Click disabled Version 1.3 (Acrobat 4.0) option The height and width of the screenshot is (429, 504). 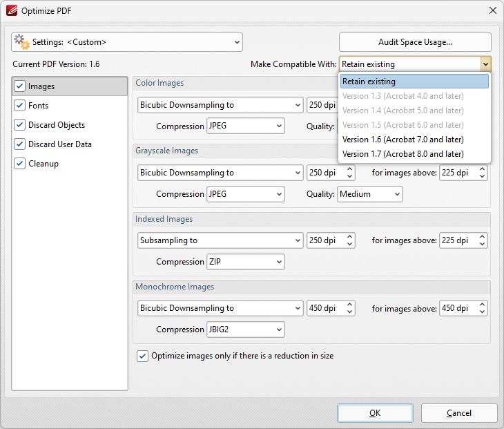[x=414, y=96]
